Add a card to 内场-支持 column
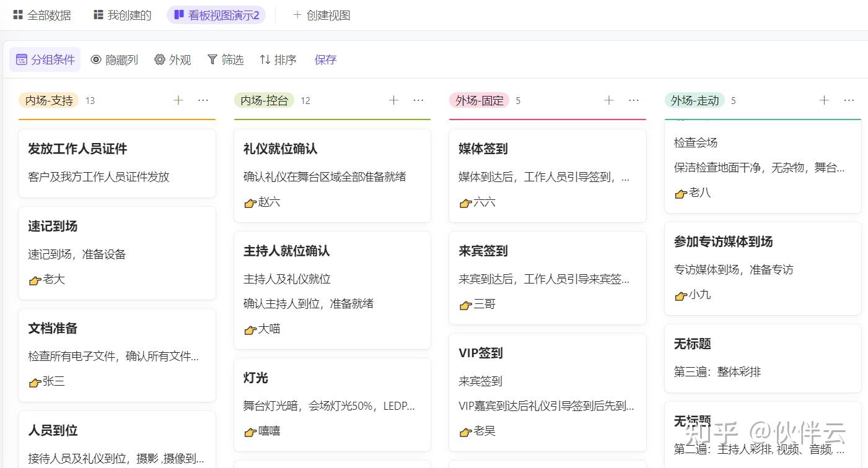868x468 pixels. click(x=178, y=100)
